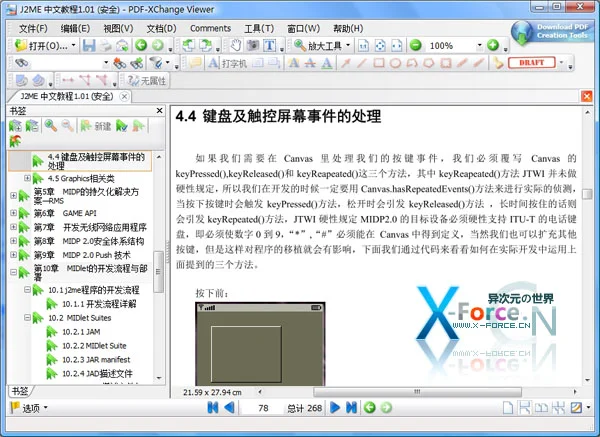The width and height of the screenshot is (600, 437).
Task: Select the Hand tool
Action: (236, 46)
